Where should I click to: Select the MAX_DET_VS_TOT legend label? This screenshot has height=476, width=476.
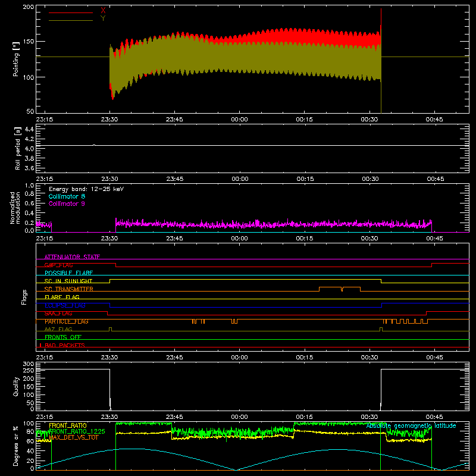[x=74, y=437]
